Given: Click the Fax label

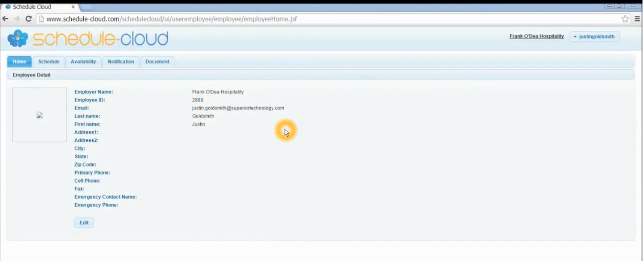Looking at the screenshot, I should coord(79,189).
